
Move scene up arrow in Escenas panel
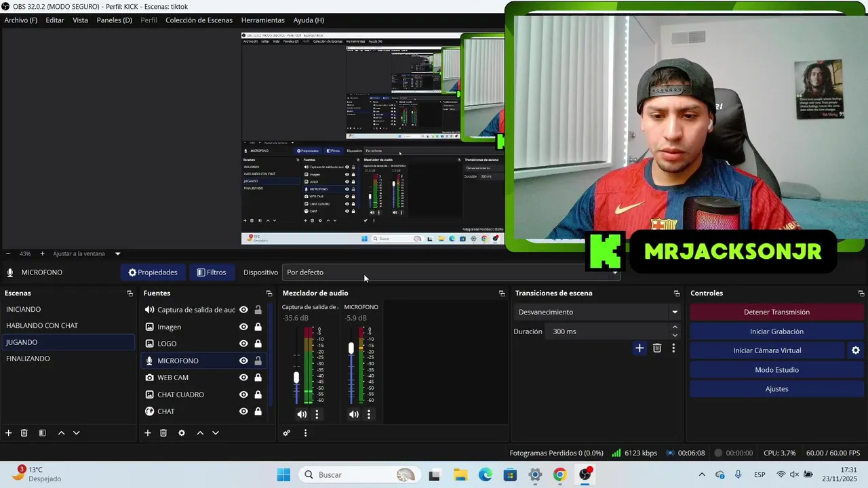(61, 433)
